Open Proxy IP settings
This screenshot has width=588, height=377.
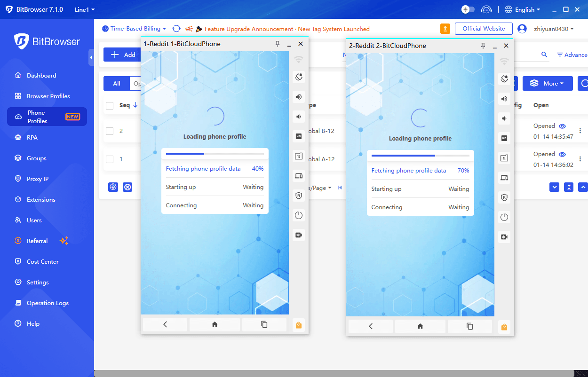37,179
